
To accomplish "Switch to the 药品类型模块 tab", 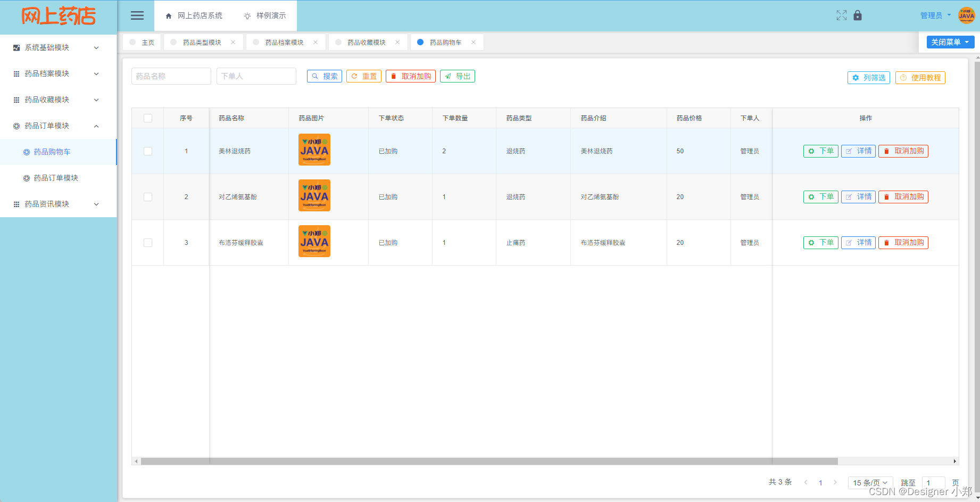I will [202, 42].
